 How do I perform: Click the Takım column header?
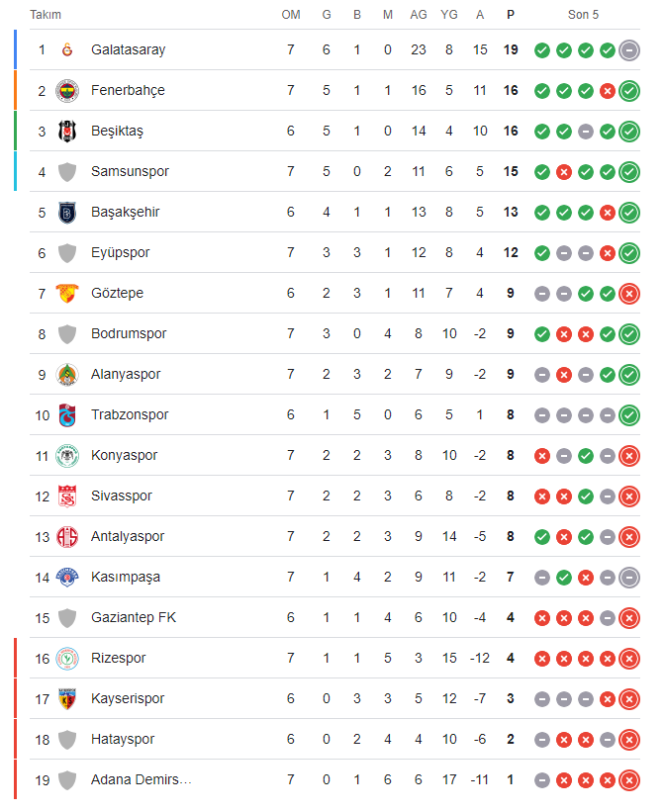46,15
